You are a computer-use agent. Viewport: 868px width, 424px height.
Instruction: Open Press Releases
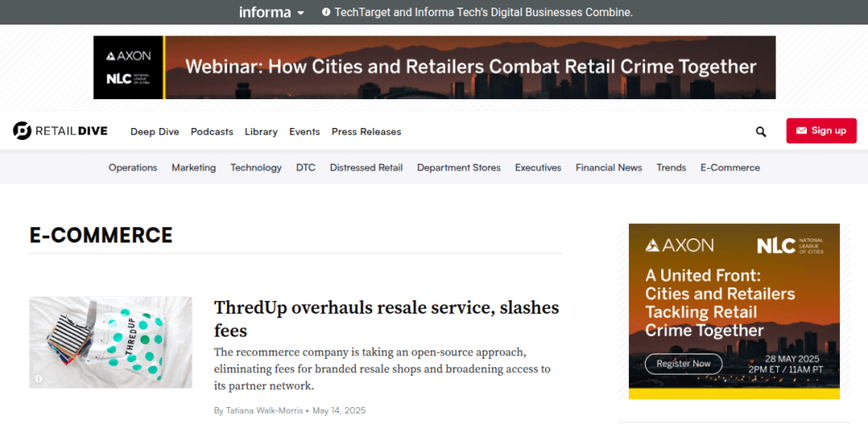pyautogui.click(x=366, y=131)
